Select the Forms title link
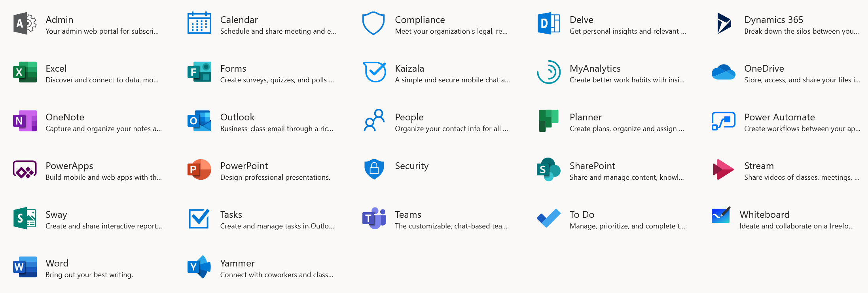This screenshot has width=868, height=293. [x=233, y=68]
